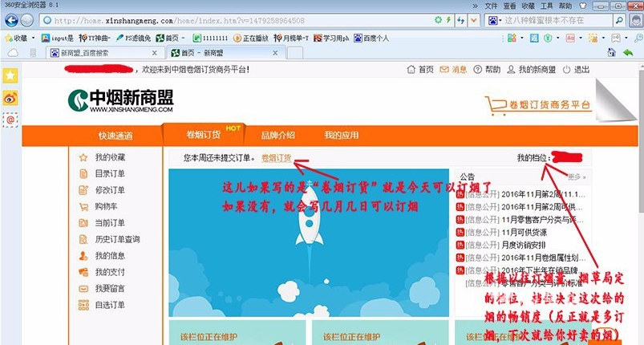Click the green shield security icon

point(548,39)
